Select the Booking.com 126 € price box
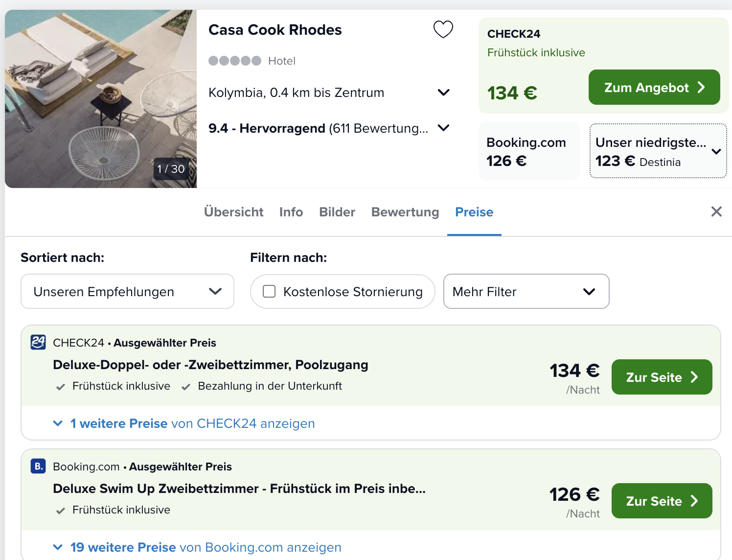The height and width of the screenshot is (560, 732). click(x=528, y=151)
